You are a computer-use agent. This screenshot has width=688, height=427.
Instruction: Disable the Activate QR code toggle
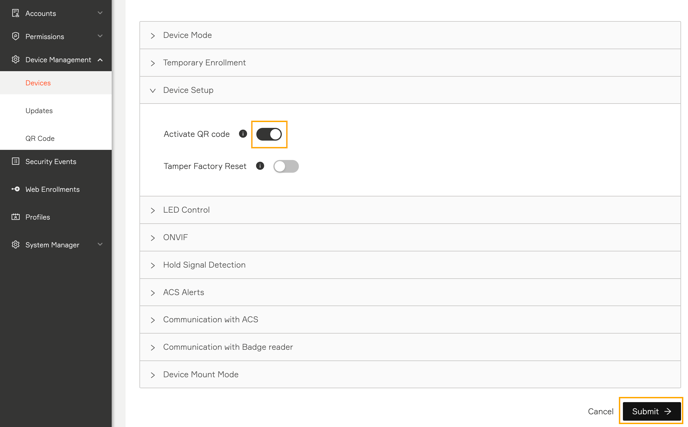(x=269, y=134)
